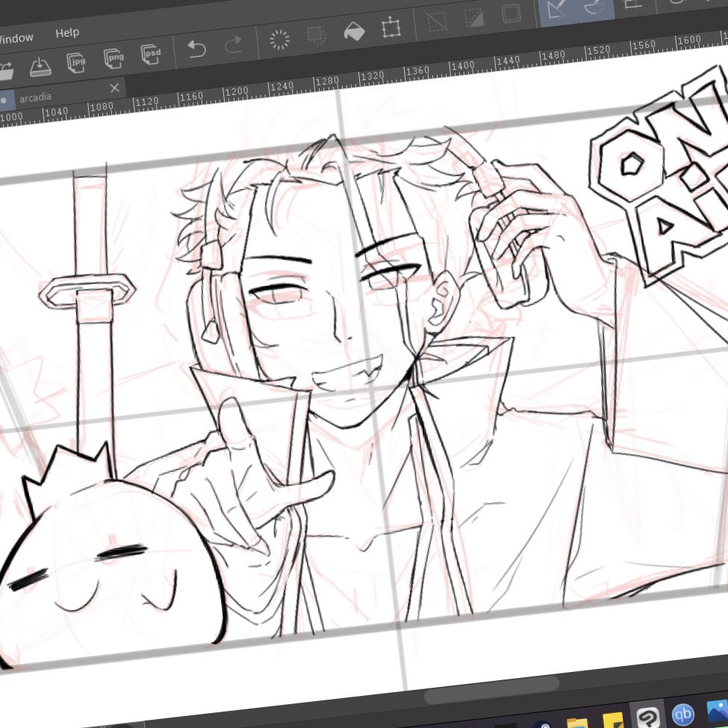Toggle Show Border of Selected Area icon
The height and width of the screenshot is (728, 728).
(511, 13)
